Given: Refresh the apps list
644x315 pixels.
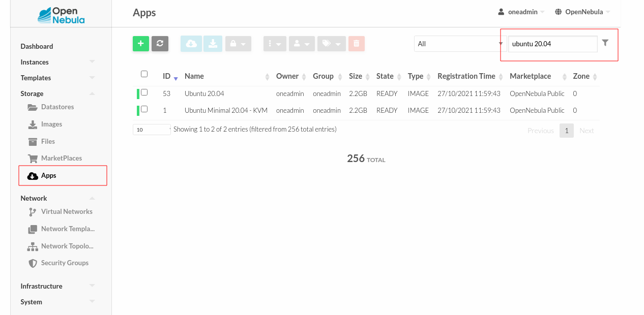Looking at the screenshot, I should (x=160, y=44).
